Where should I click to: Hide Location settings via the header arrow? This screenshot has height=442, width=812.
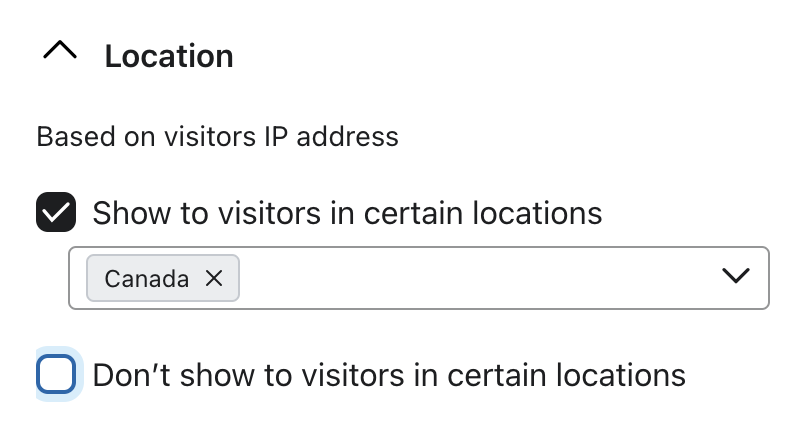pyautogui.click(x=60, y=54)
